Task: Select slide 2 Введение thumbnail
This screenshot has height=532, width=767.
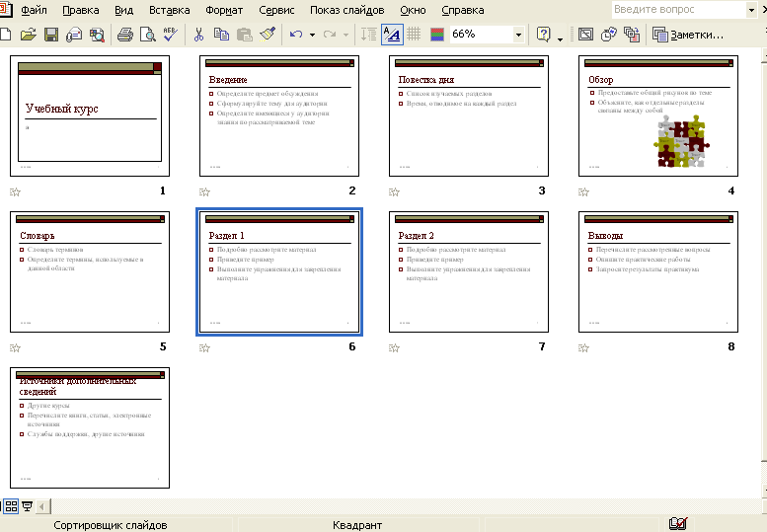Action: (279, 115)
